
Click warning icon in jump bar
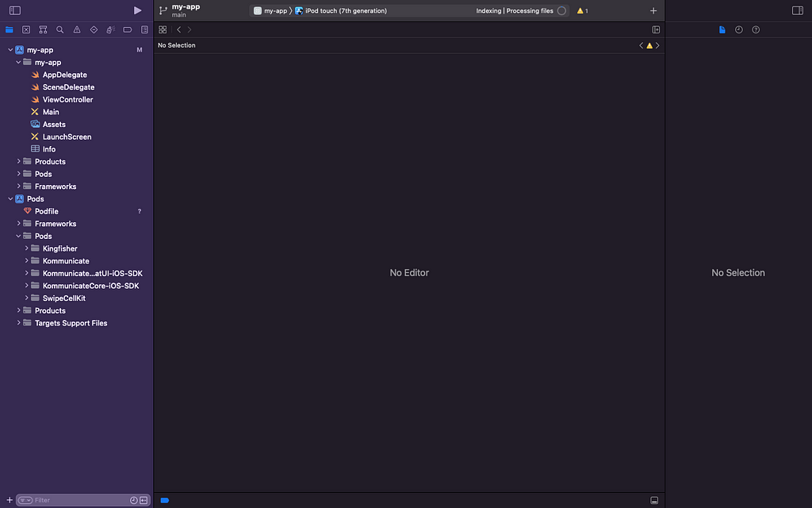tap(649, 45)
